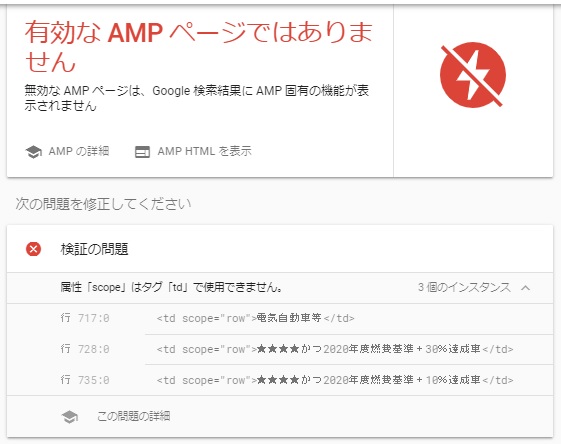This screenshot has width=561, height=444.
Task: Click code snippet with 10%達成車
Action: tap(335, 380)
